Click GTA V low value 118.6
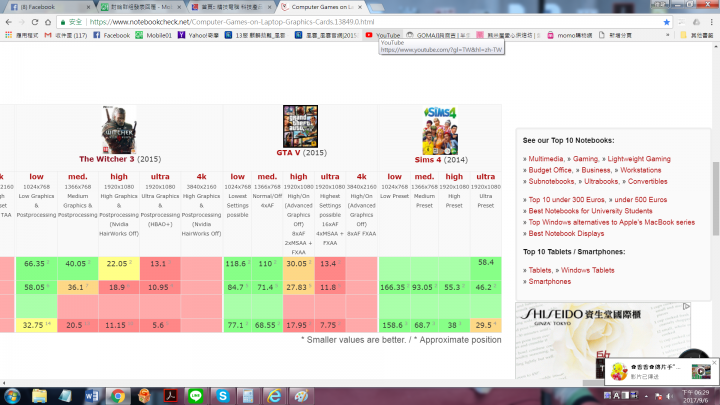 coord(237,264)
